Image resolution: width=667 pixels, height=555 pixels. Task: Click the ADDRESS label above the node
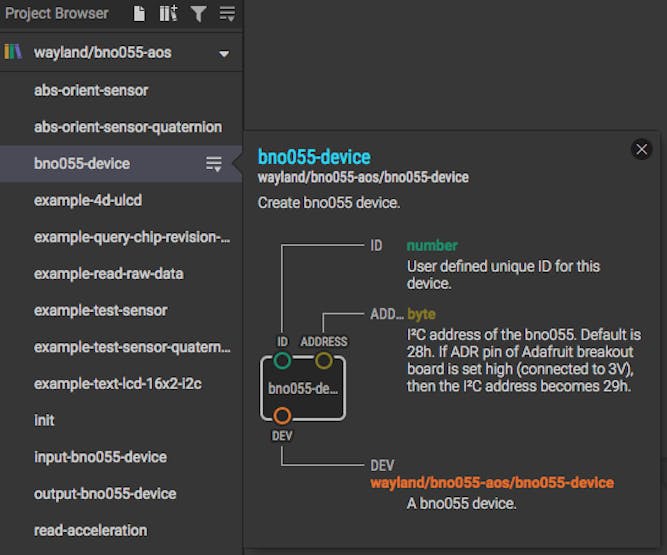(324, 342)
